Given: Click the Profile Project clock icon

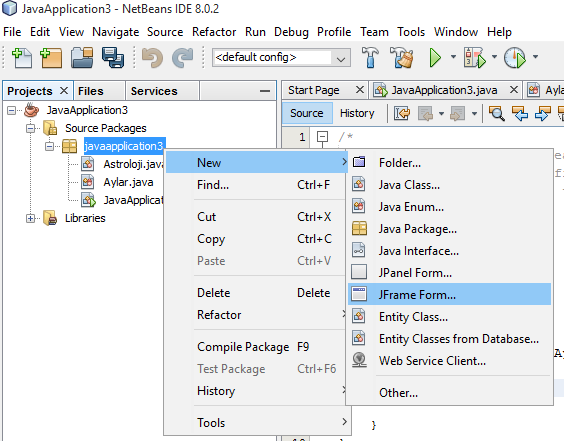Looking at the screenshot, I should point(515,57).
